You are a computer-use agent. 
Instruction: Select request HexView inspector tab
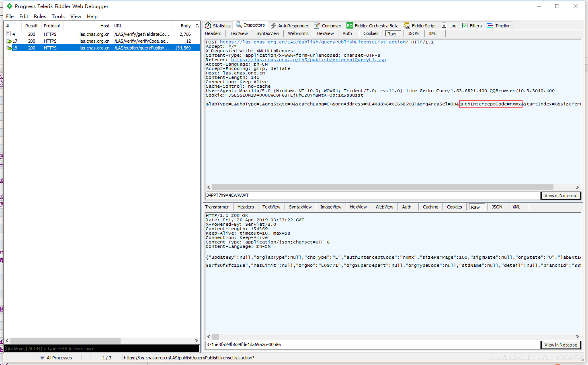325,34
